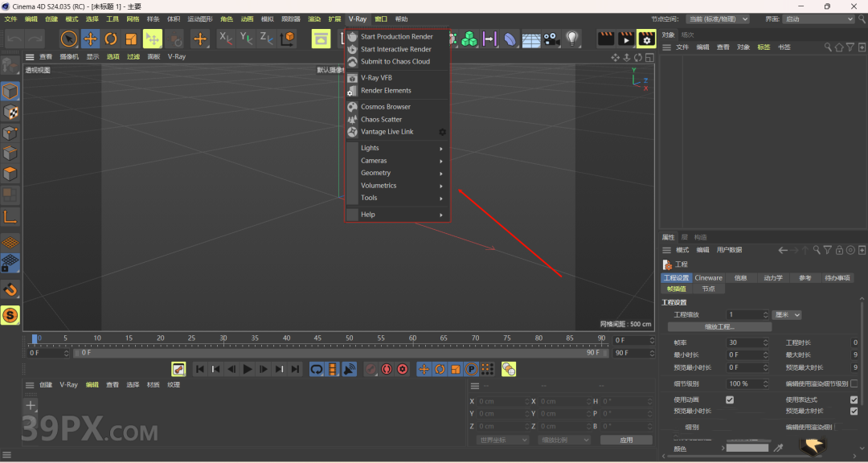Toggle sound playback speaker button
868x463 pixels.
pyautogui.click(x=350, y=370)
